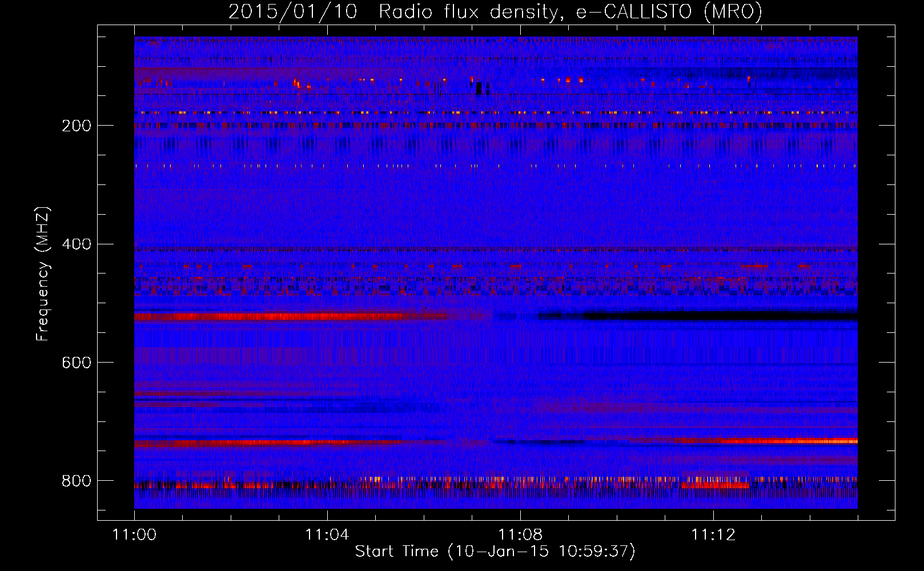This screenshot has height=571, width=924.
Task: Click the 11:08 time tick label
Action: coord(520,534)
